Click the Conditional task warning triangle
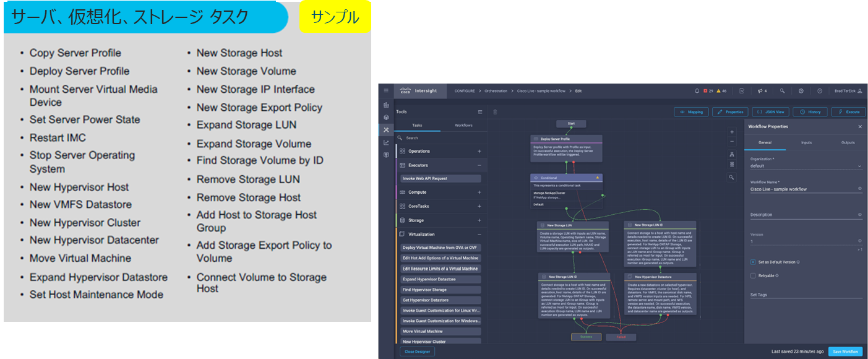 (x=598, y=178)
